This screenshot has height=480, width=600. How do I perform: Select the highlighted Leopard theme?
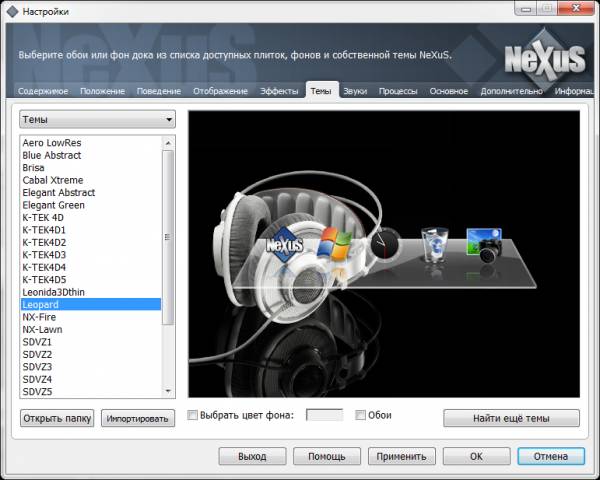pyautogui.click(x=91, y=305)
